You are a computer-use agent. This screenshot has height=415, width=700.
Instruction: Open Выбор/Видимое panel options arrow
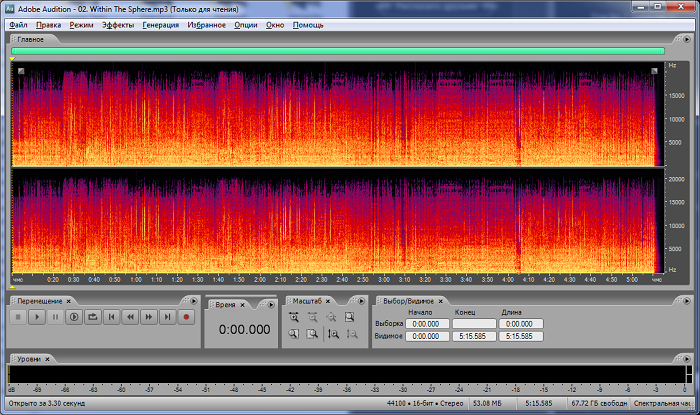click(688, 300)
